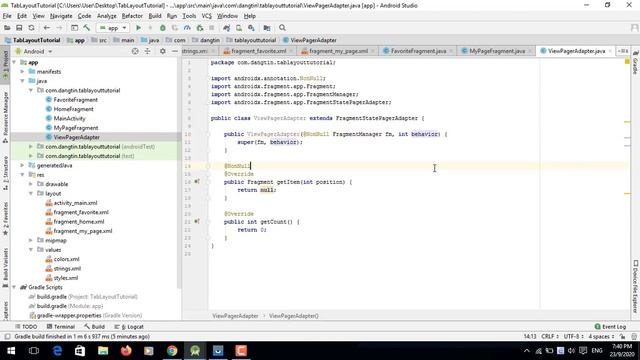Click the UTF-8 encoding selector
Viewport: 640px width, 360px height.
coord(573,337)
